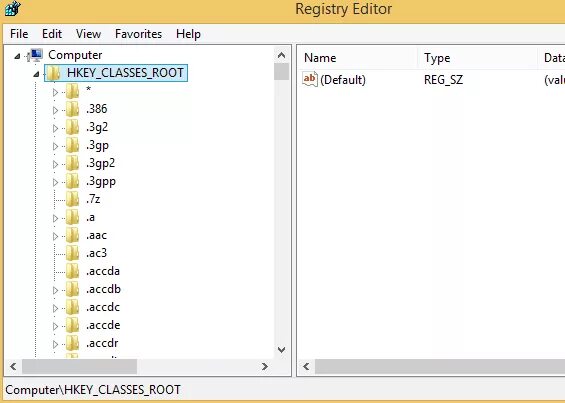
Task: Select the .7z key label
Action: pyautogui.click(x=93, y=199)
